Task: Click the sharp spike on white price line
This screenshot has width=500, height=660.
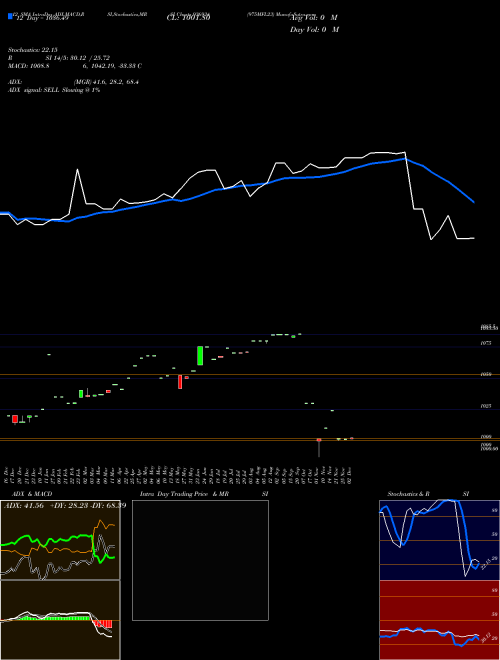Action: pos(77,170)
